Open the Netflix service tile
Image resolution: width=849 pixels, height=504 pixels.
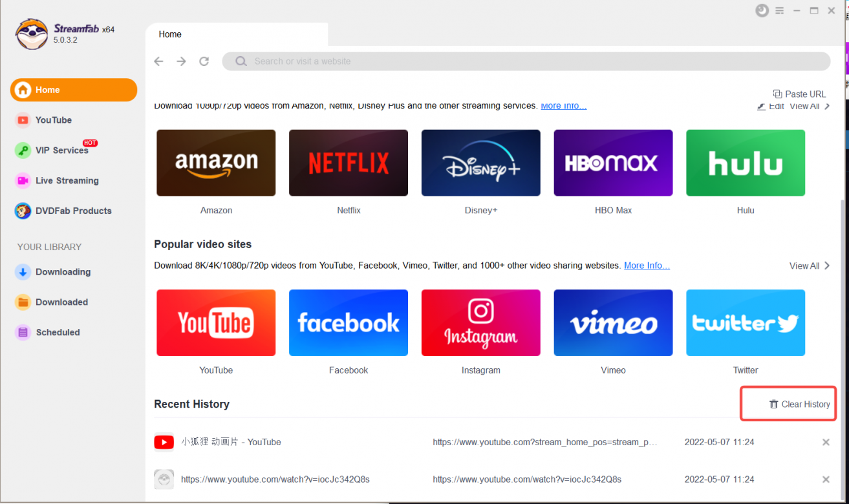[x=349, y=163]
